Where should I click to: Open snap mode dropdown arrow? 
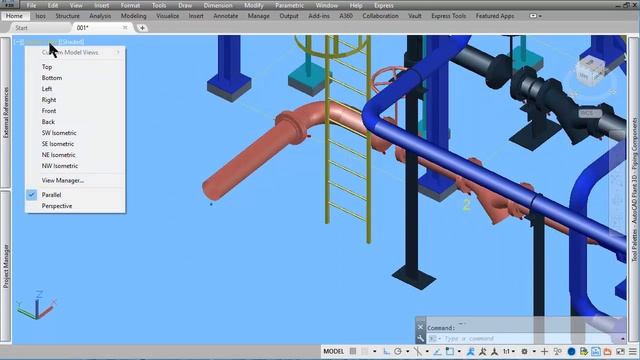(x=375, y=351)
